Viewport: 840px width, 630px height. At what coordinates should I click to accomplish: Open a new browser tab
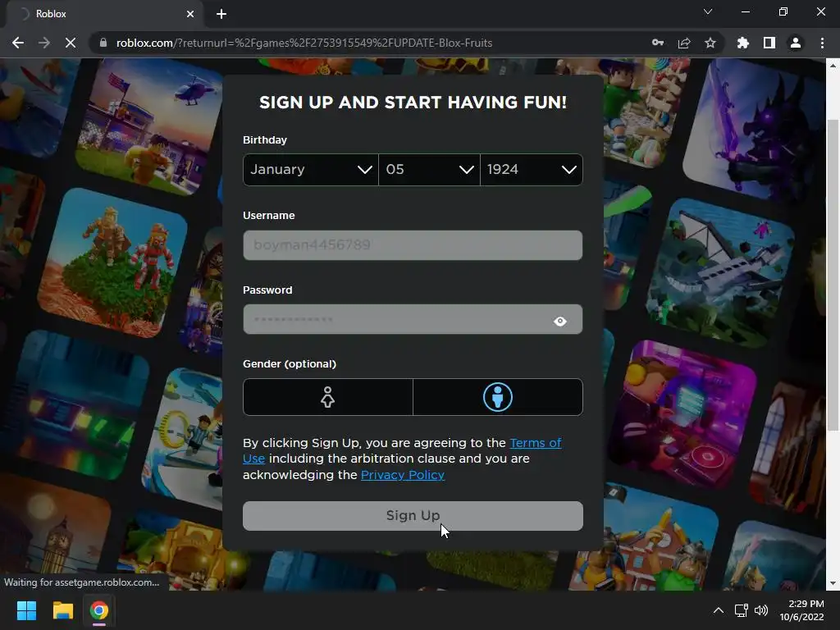[x=221, y=14]
